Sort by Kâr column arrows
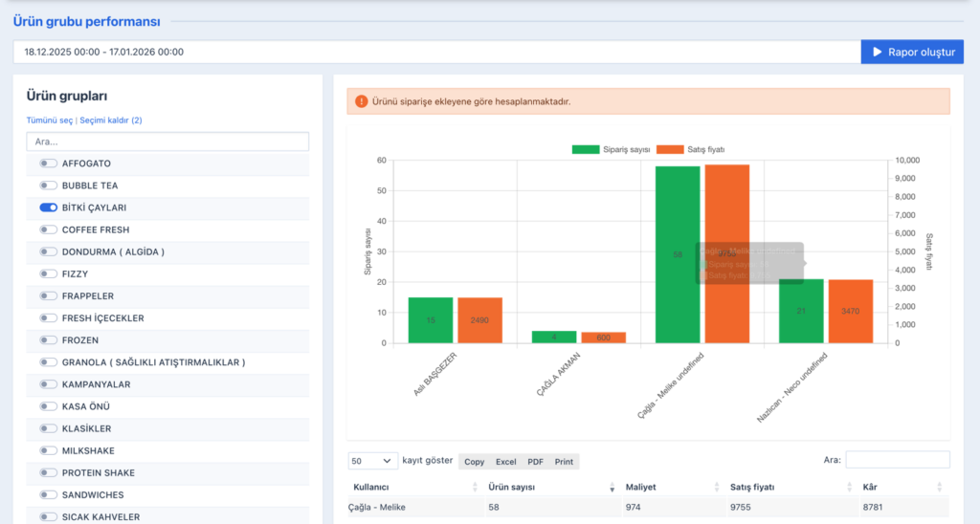Viewport: 980px width, 524px height. (x=939, y=488)
